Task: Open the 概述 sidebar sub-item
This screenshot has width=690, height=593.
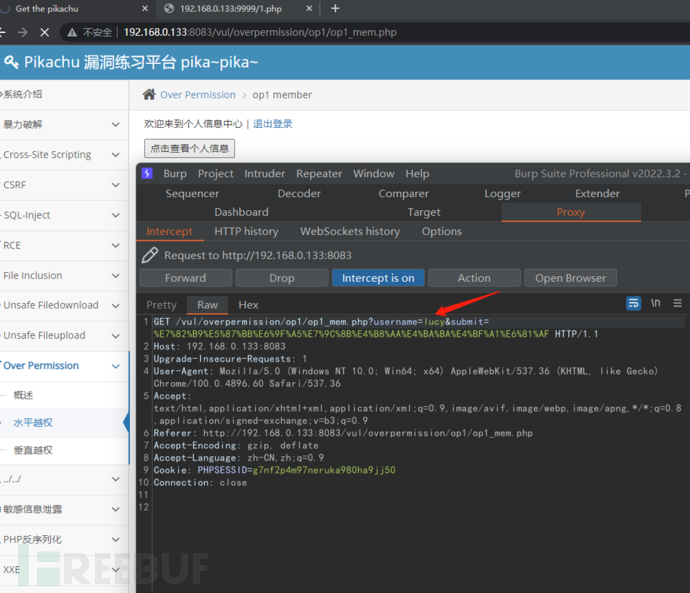Action: point(62,395)
